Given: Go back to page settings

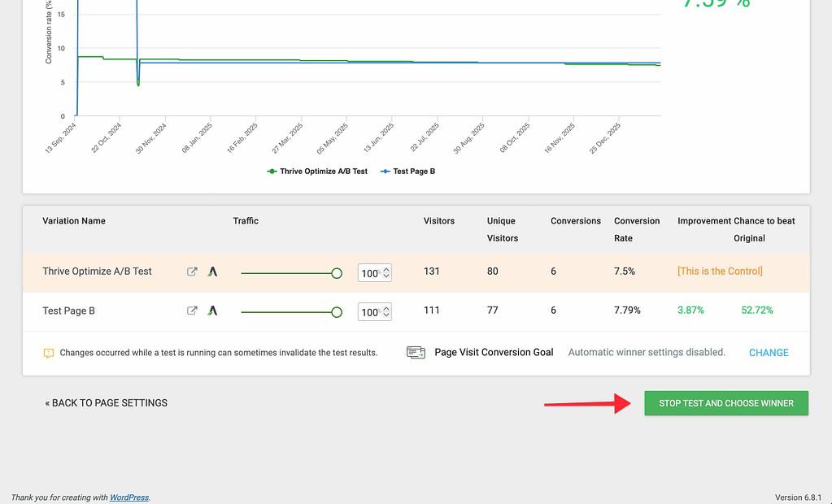Looking at the screenshot, I should [x=107, y=403].
